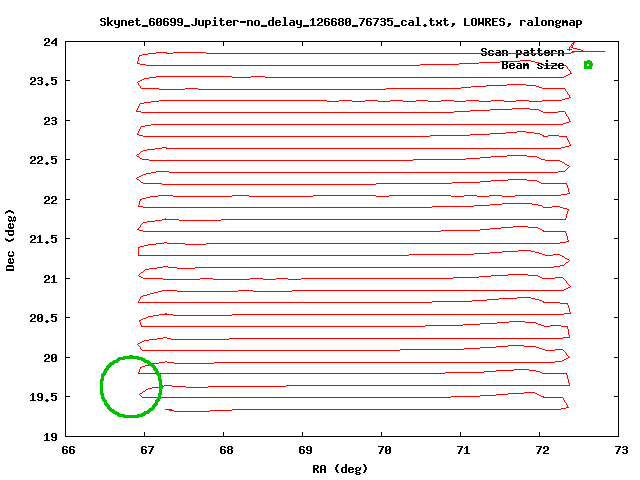Click the Dec axis tick label 24

pyautogui.click(x=51, y=42)
